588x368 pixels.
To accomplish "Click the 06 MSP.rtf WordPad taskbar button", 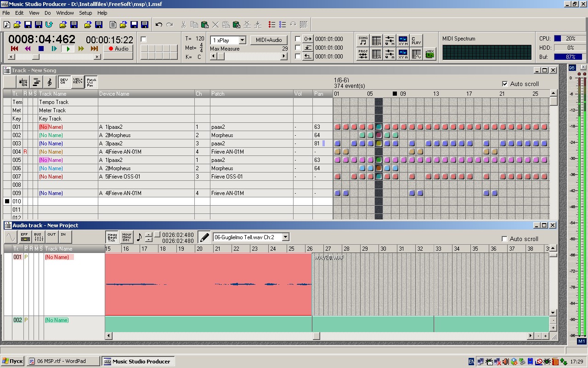I will click(x=63, y=361).
